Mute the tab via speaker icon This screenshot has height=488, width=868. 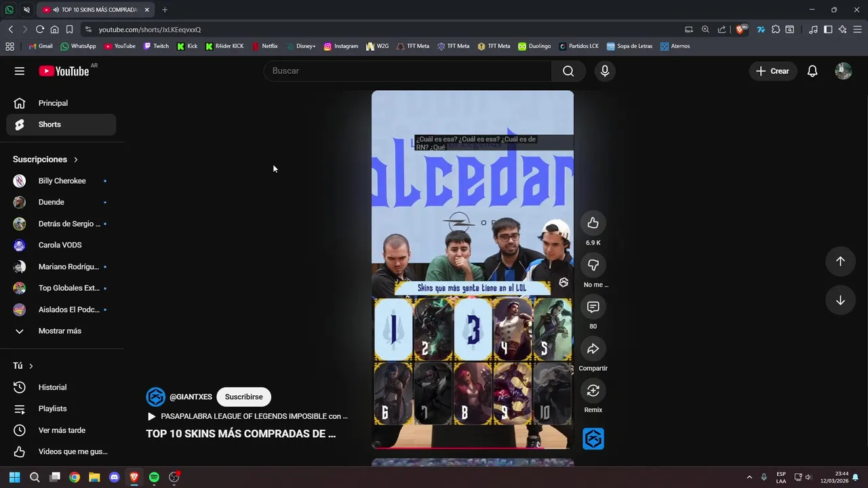pos(56,9)
